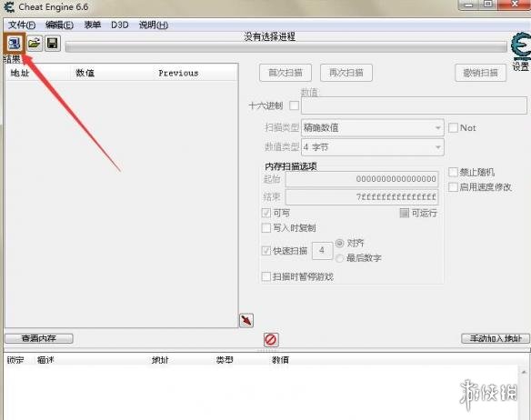The height and width of the screenshot is (420, 531).
Task: Open the 表单 menu
Action: pyautogui.click(x=92, y=25)
